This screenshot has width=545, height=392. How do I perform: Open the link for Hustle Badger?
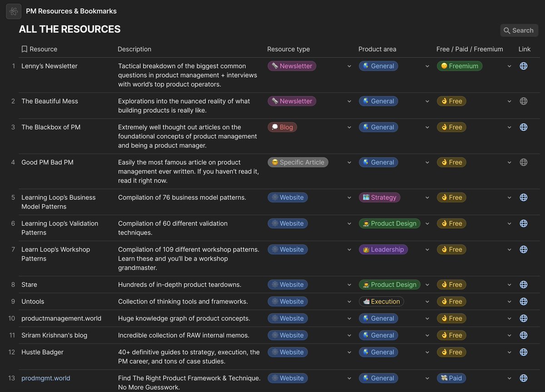tap(523, 352)
